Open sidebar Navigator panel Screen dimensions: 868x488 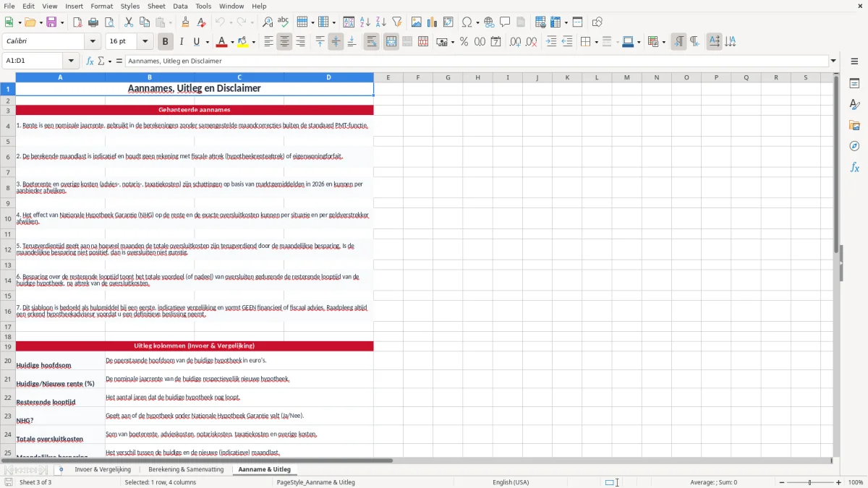coord(854,146)
